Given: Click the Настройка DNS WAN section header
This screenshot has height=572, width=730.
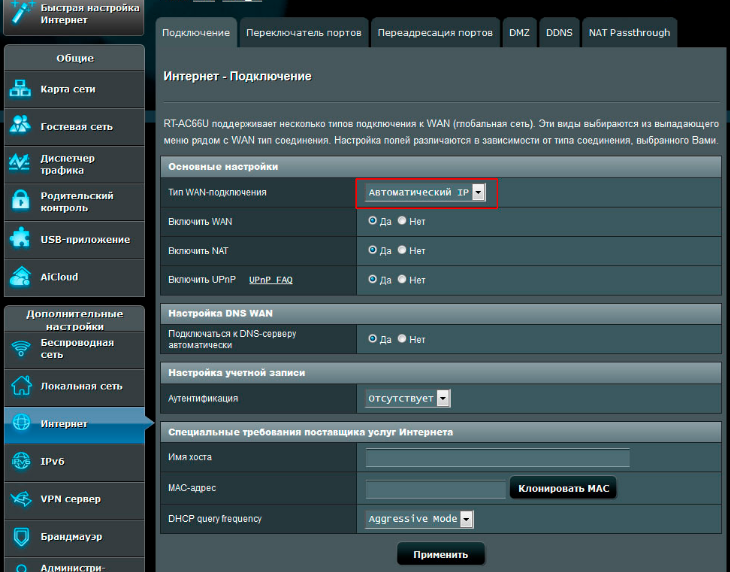Looking at the screenshot, I should click(x=440, y=313).
